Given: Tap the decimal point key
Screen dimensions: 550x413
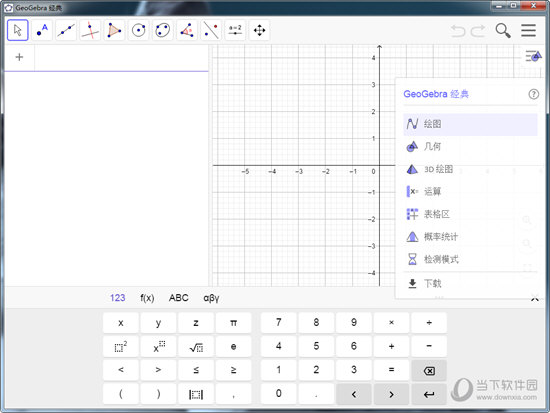Looking at the screenshot, I should coord(316,394).
